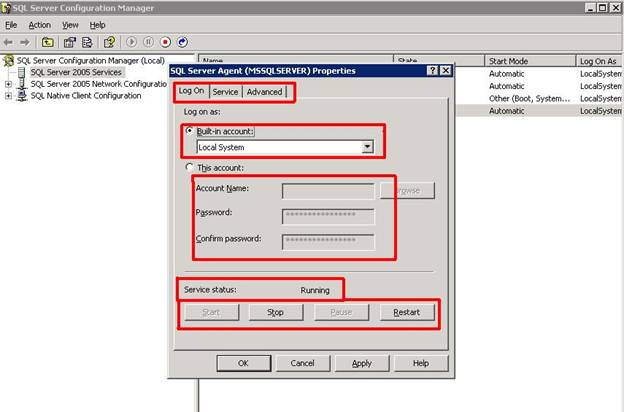Image resolution: width=624 pixels, height=412 pixels.
Task: Select the This account radio button
Action: [190, 167]
